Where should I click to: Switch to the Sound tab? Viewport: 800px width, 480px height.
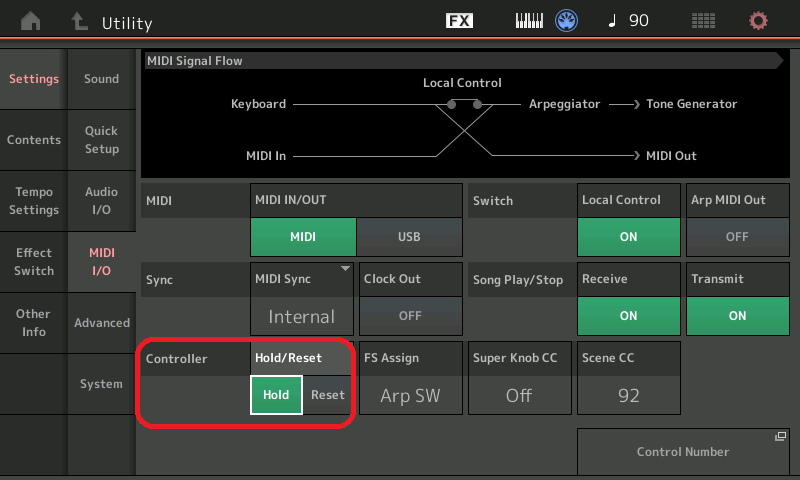101,79
